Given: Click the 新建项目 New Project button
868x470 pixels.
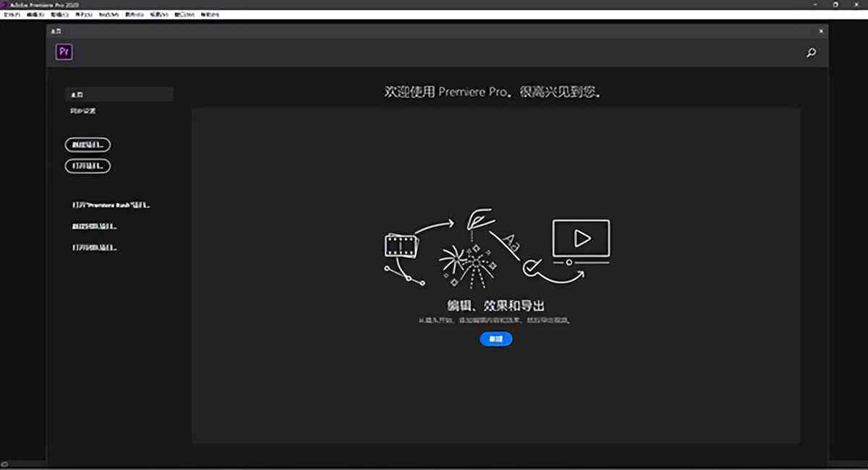Looking at the screenshot, I should click(x=88, y=145).
